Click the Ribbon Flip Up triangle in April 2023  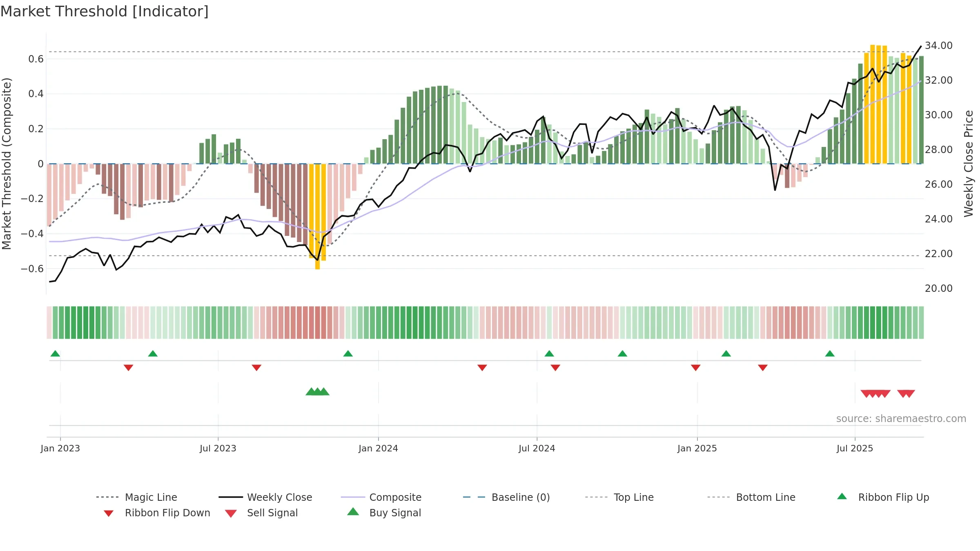point(153,353)
